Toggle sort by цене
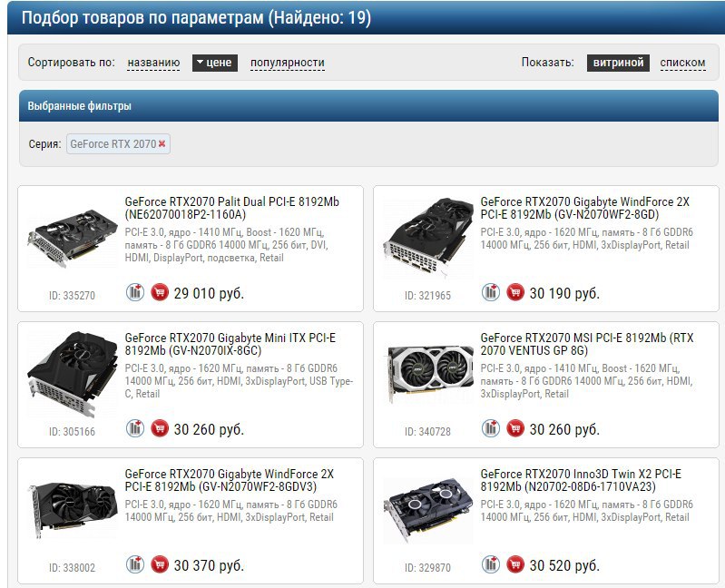 tap(215, 63)
